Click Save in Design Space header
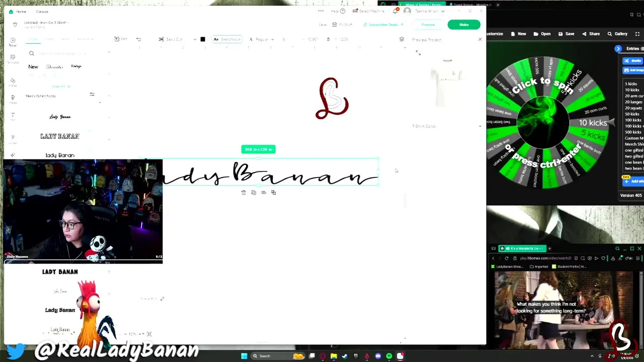This screenshot has width=644, height=362. click(x=323, y=25)
